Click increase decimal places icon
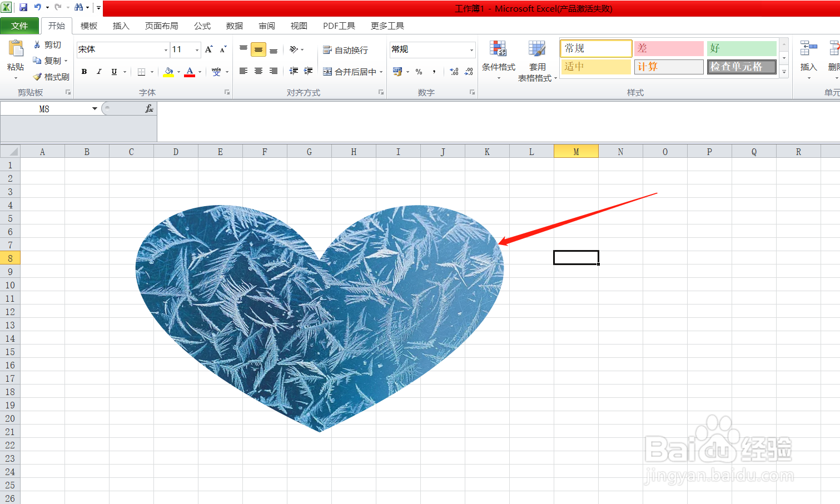Screen dimensions: 840x504 454,72
